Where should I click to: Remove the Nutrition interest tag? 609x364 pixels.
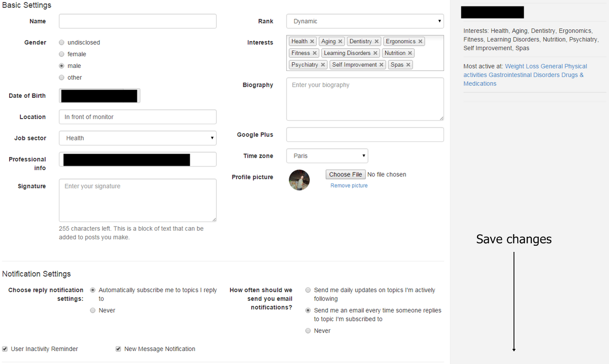point(410,53)
